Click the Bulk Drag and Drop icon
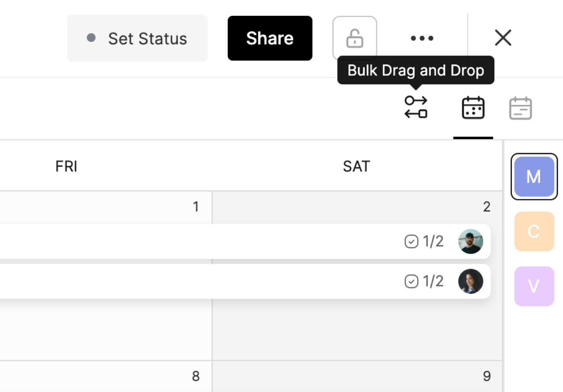Screen dimensions: 563x392 (416, 107)
